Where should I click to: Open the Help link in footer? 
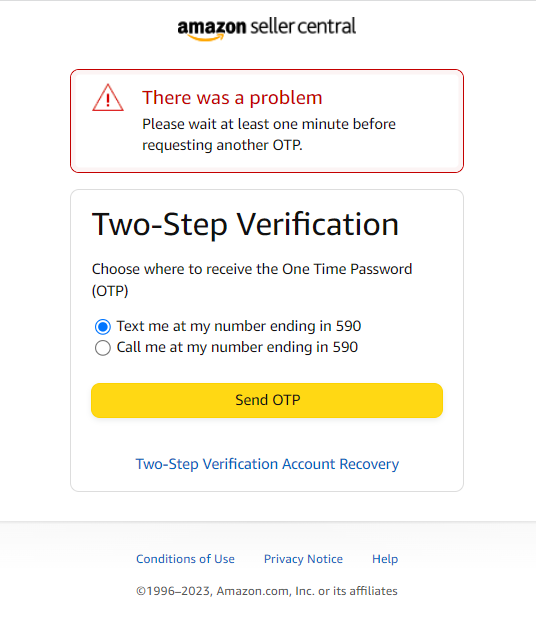(385, 559)
